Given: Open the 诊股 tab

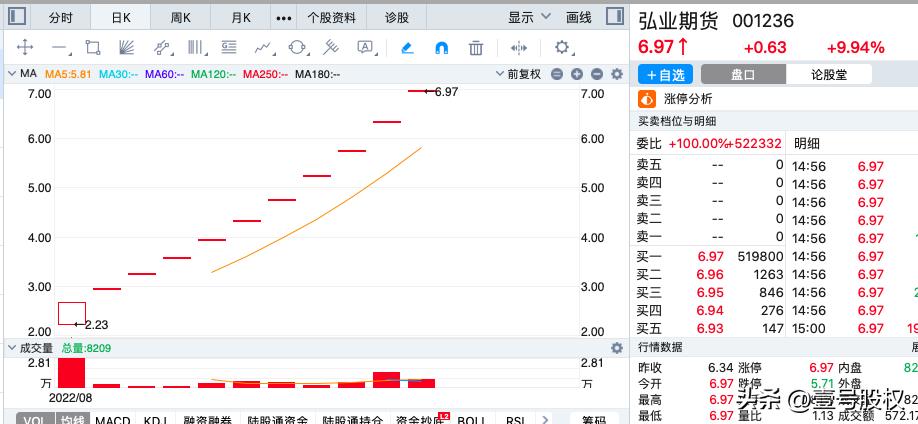Looking at the screenshot, I should 396,18.
